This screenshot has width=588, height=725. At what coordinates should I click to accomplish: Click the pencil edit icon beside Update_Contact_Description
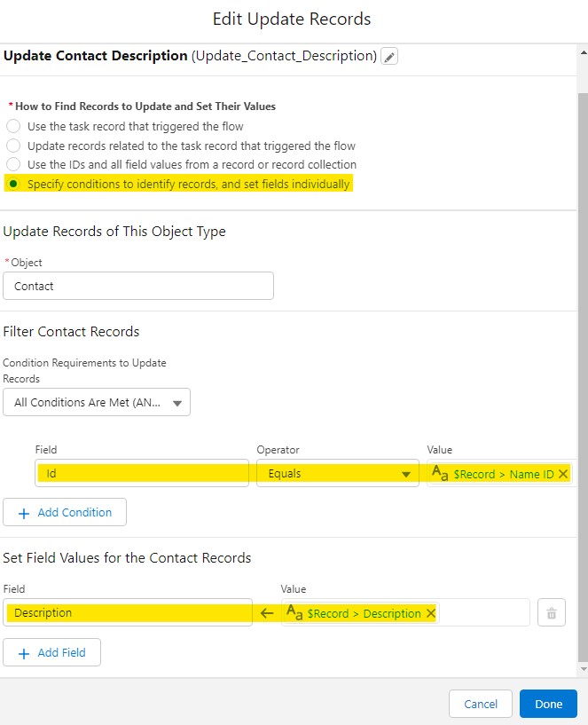tap(389, 57)
